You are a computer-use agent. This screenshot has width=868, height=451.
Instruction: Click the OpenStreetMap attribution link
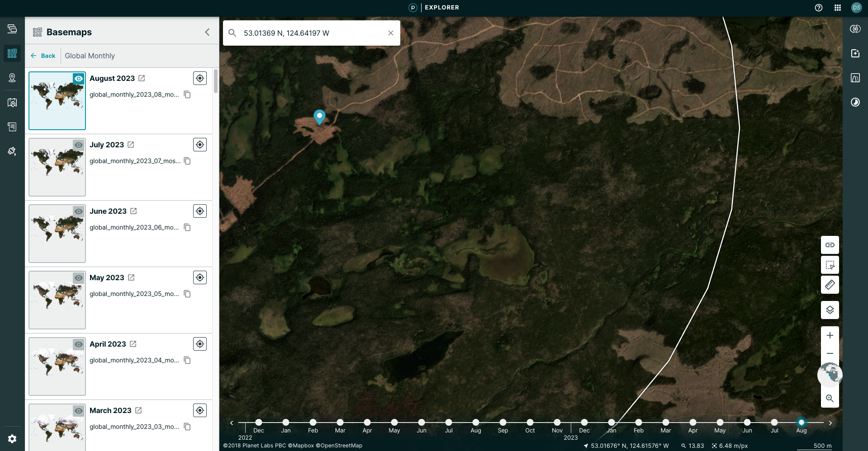(339, 446)
